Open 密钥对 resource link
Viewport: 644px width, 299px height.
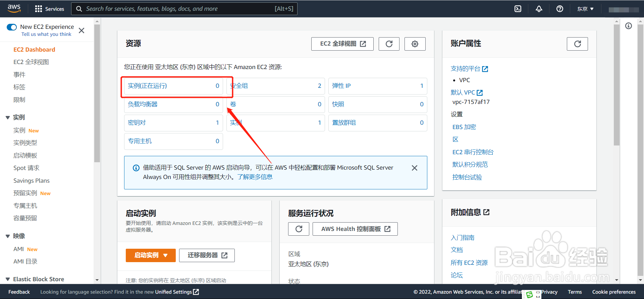click(137, 123)
